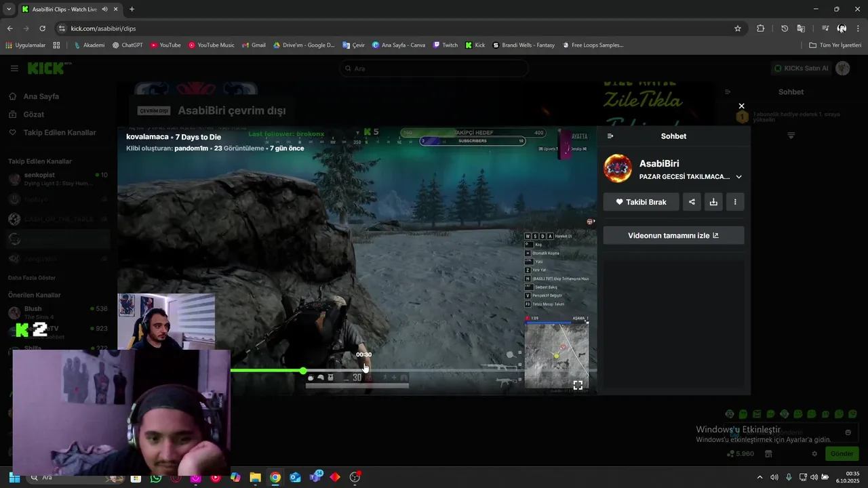
Task: Expand Daha Fazla Göster in sidebar
Action: pos(32,278)
